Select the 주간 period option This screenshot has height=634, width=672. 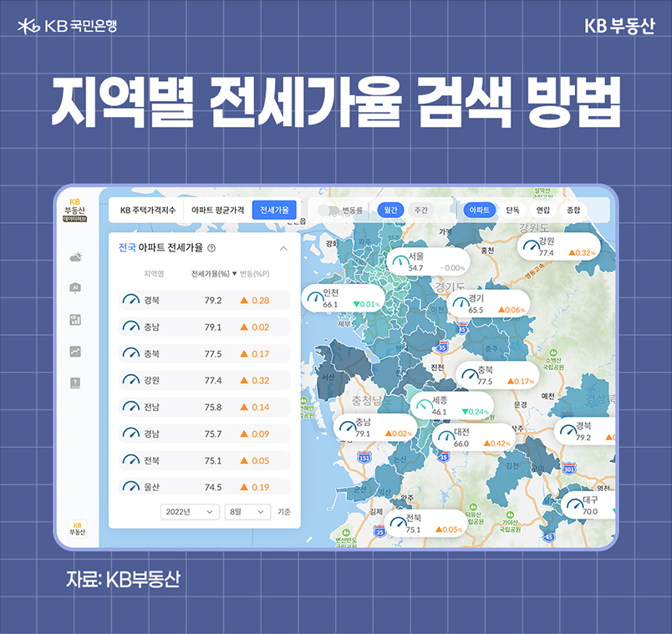[421, 210]
